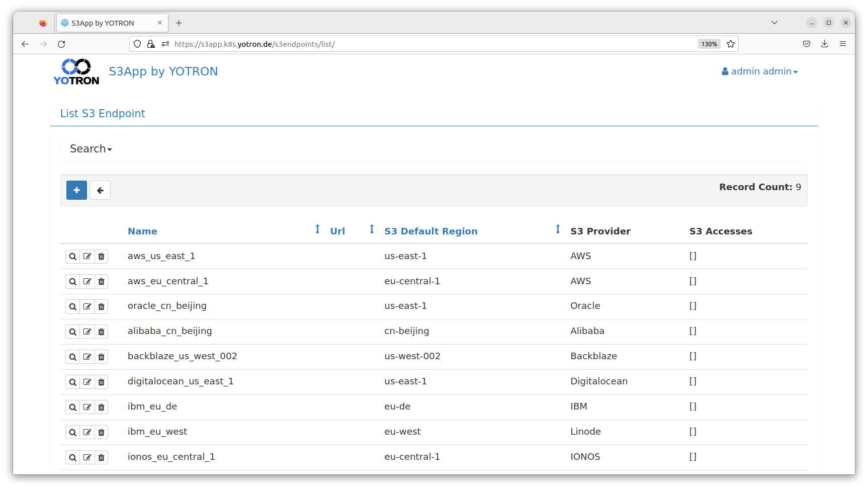Edit the ibm_eu_de endpoint record
Screen dimensions: 868x489
point(87,407)
